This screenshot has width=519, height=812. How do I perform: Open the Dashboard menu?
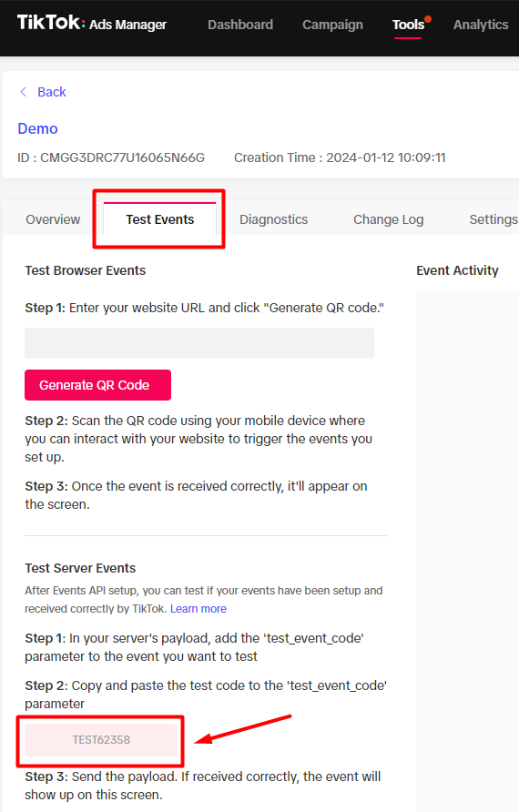click(x=240, y=25)
